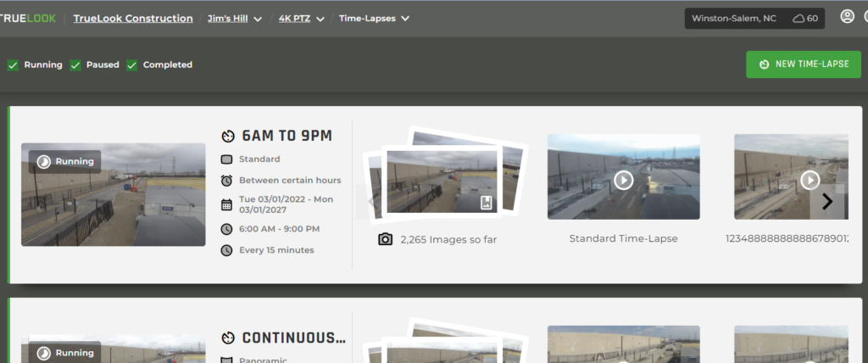
Task: Click the 'Tue 03/01/2022 - Mon 03/01/2027' date text
Action: coord(287,205)
